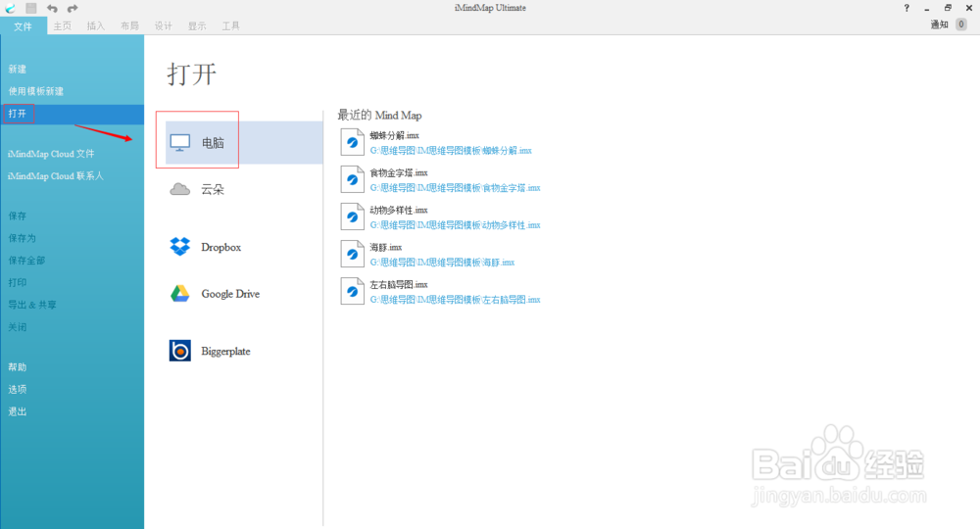The image size is (980, 529).
Task: Open recent file 海豚.imx
Action: click(385, 247)
